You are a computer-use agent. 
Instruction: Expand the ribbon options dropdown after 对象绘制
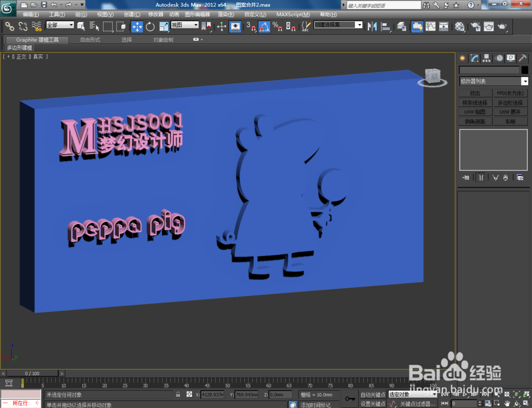(x=198, y=39)
